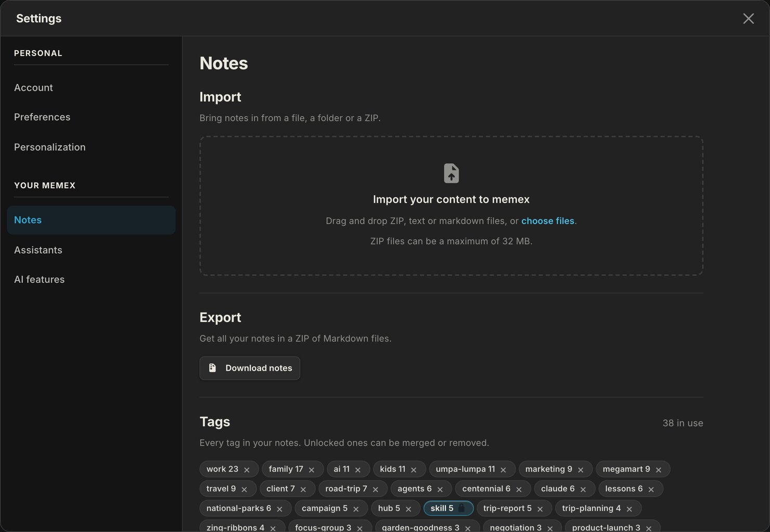This screenshot has height=532, width=770.
Task: Delete the campaign tag with its x
Action: (356, 509)
